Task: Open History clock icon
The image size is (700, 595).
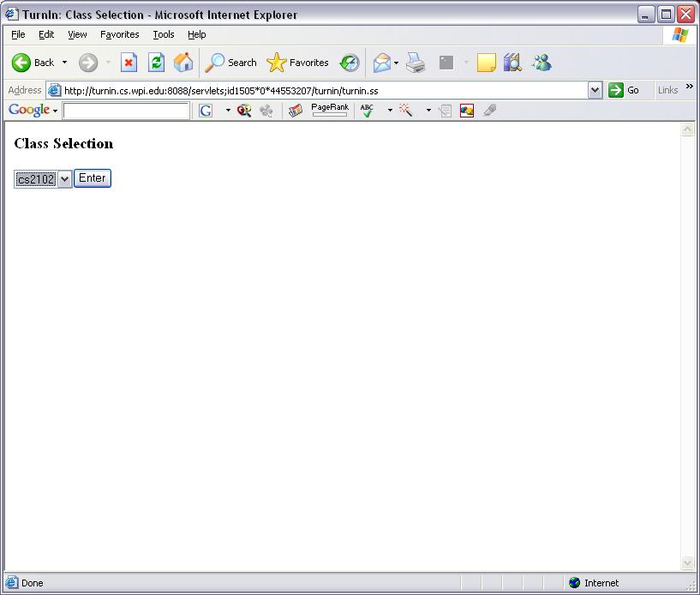Action: (349, 63)
